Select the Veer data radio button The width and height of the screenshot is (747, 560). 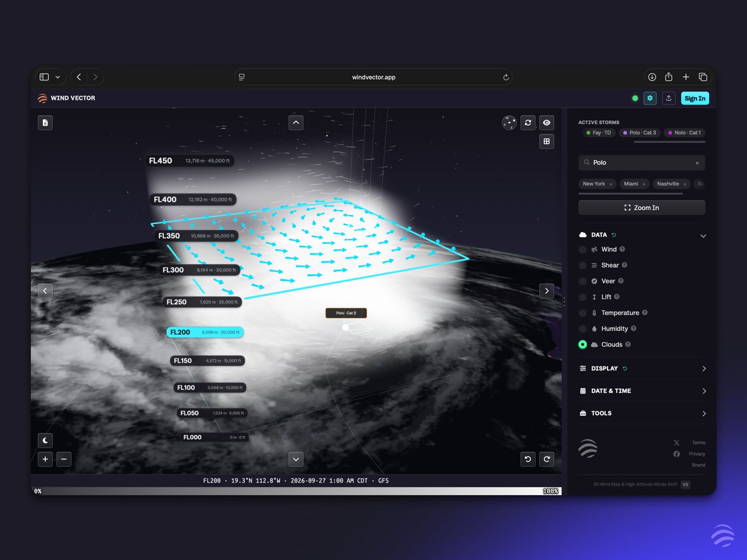pyautogui.click(x=583, y=281)
